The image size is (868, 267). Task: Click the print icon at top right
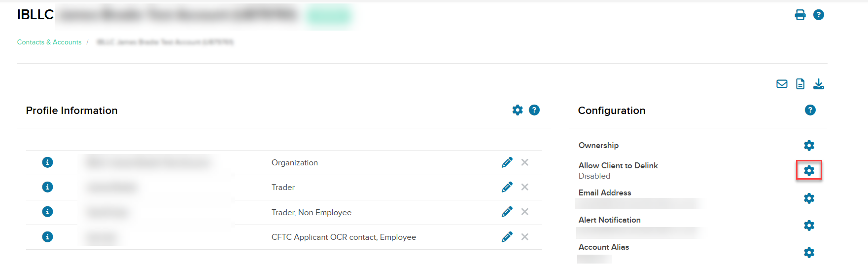[x=800, y=15]
